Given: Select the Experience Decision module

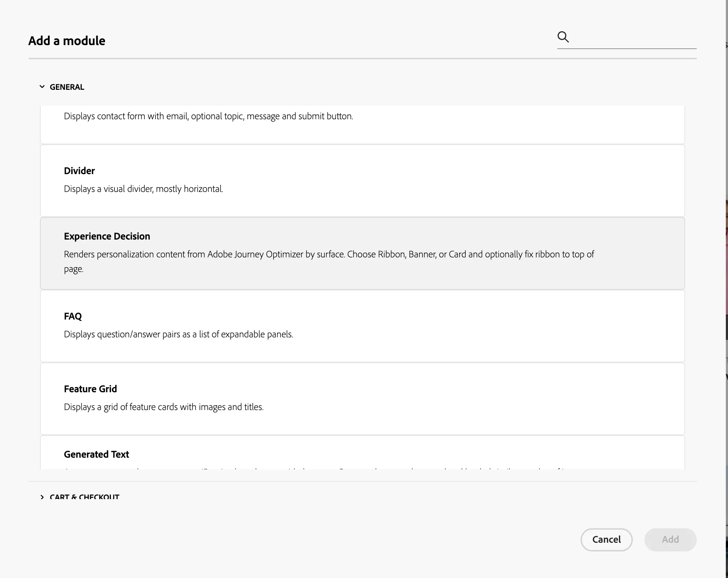Looking at the screenshot, I should [362, 253].
